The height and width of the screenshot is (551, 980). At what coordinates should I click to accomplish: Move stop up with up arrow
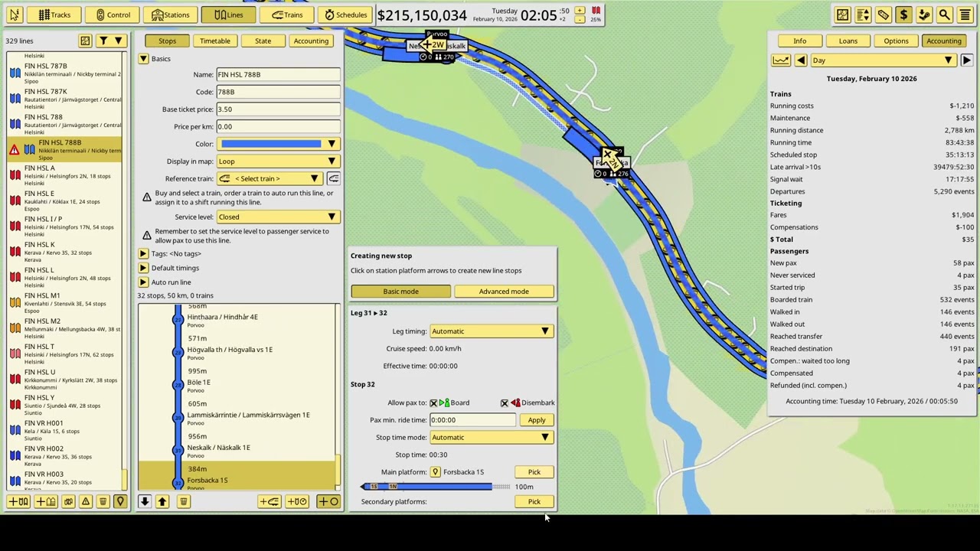162,501
